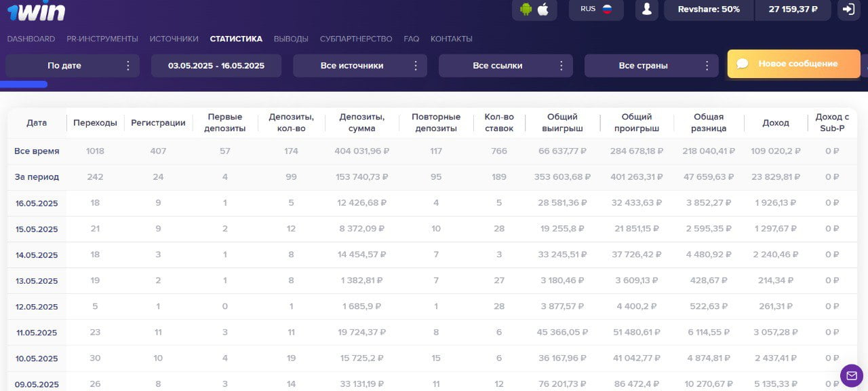This screenshot has height=391, width=868.
Task: Open the PR-инструменты menu item
Action: click(102, 39)
